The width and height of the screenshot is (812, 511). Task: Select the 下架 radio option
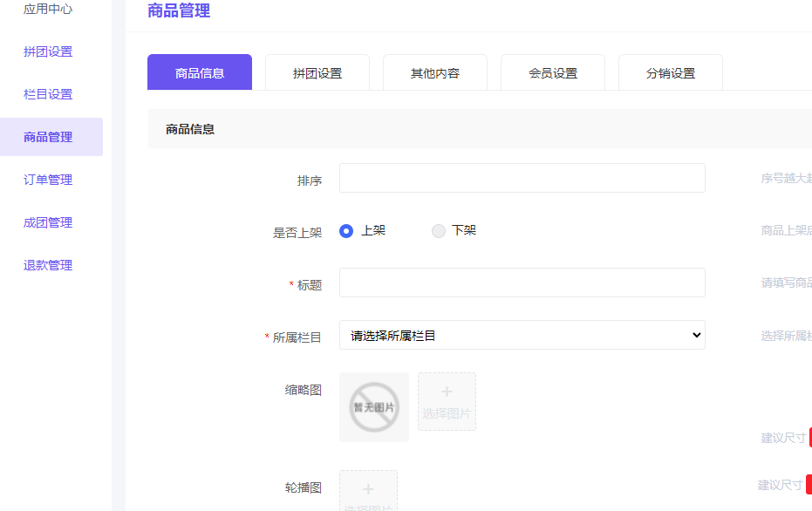click(438, 230)
